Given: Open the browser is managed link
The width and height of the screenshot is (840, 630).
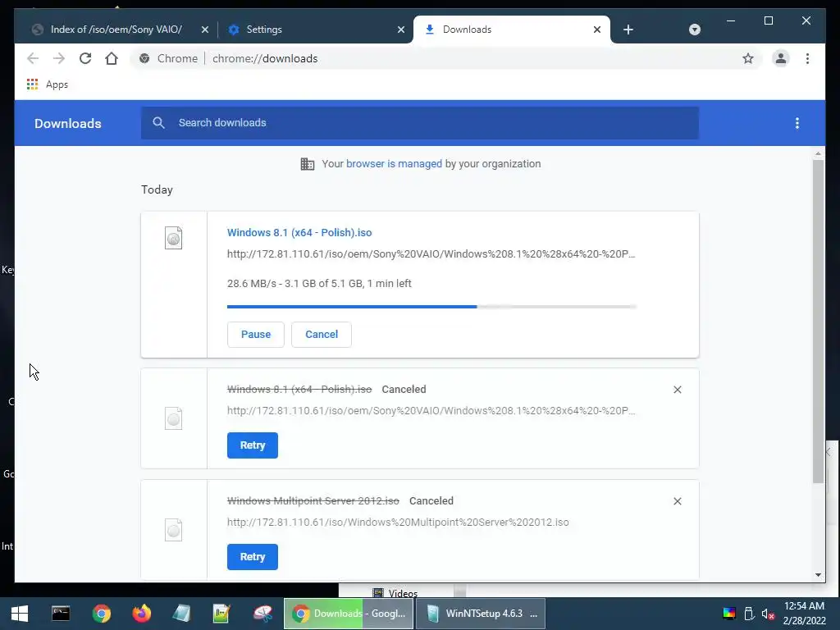Looking at the screenshot, I should click(394, 164).
